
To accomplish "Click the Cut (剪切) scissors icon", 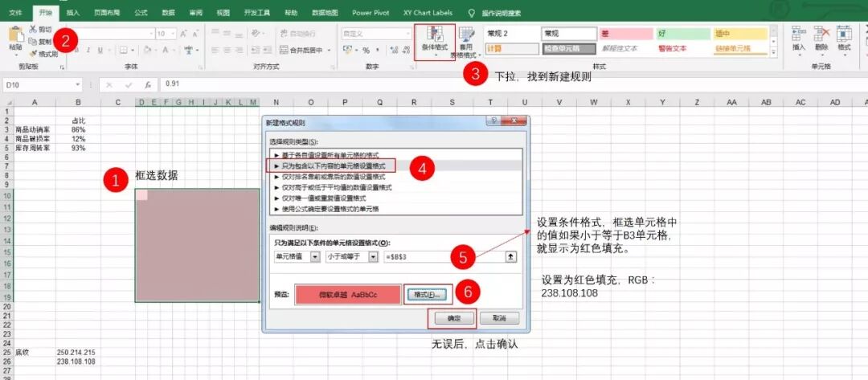I will click(33, 29).
